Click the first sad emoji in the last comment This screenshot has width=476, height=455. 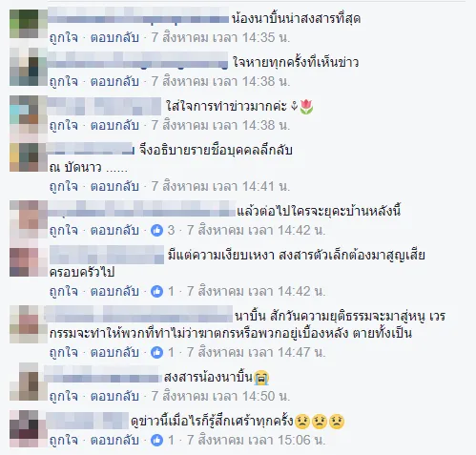coord(302,422)
